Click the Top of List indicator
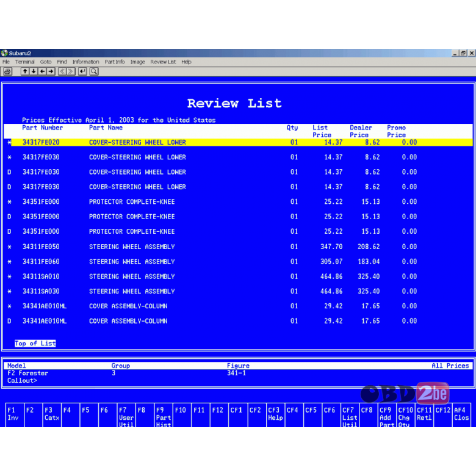 click(35, 344)
